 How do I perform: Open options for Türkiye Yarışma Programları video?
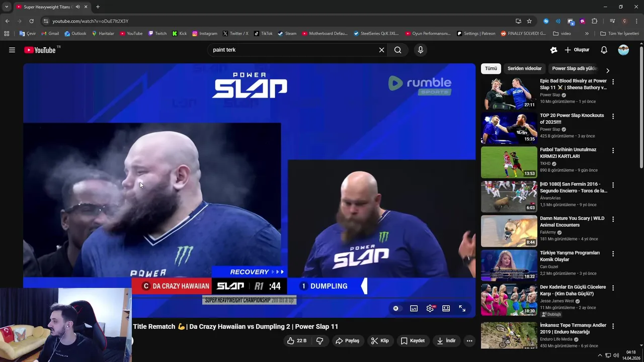[613, 253]
